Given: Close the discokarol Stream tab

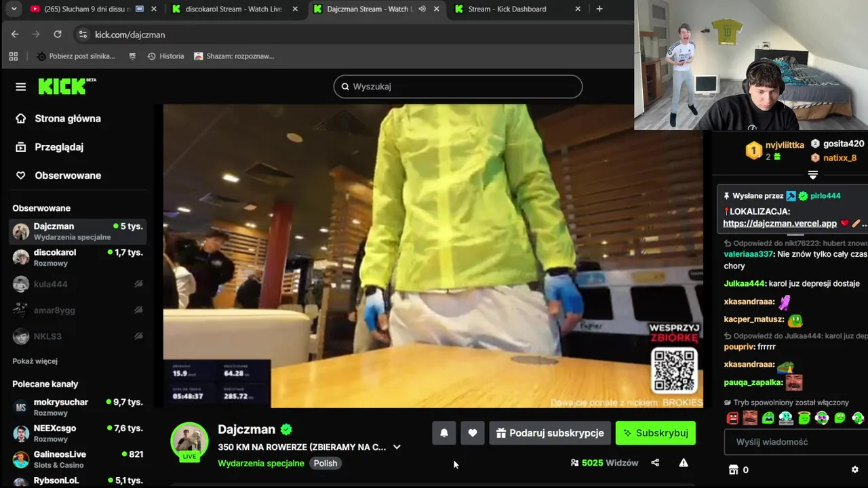Looking at the screenshot, I should click(294, 9).
